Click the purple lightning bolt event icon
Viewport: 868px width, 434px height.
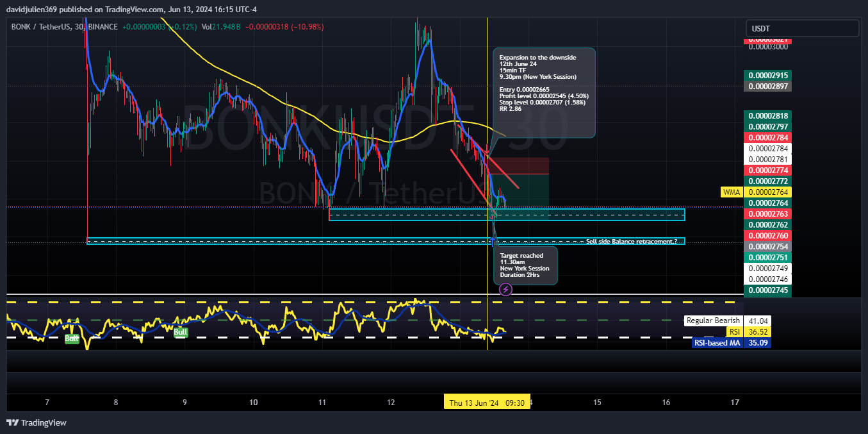point(505,290)
